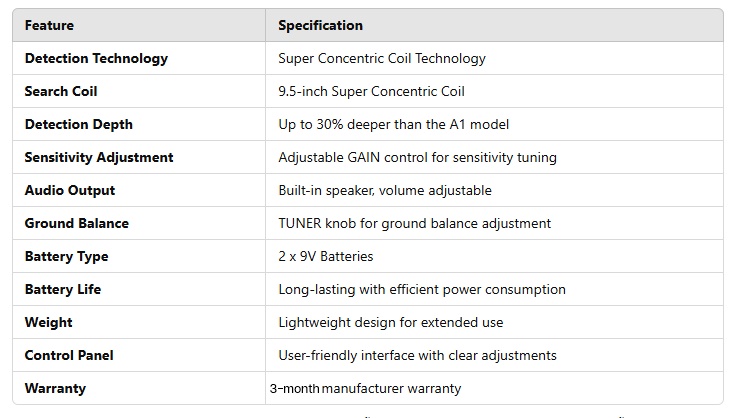Select the Detection Technology row label
The height and width of the screenshot is (418, 741).
click(x=96, y=58)
